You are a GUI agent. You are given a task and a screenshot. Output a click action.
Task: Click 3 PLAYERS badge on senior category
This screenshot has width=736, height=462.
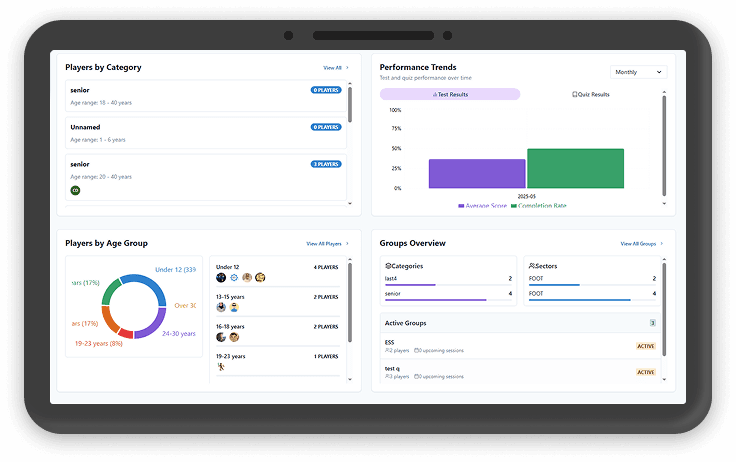click(326, 164)
